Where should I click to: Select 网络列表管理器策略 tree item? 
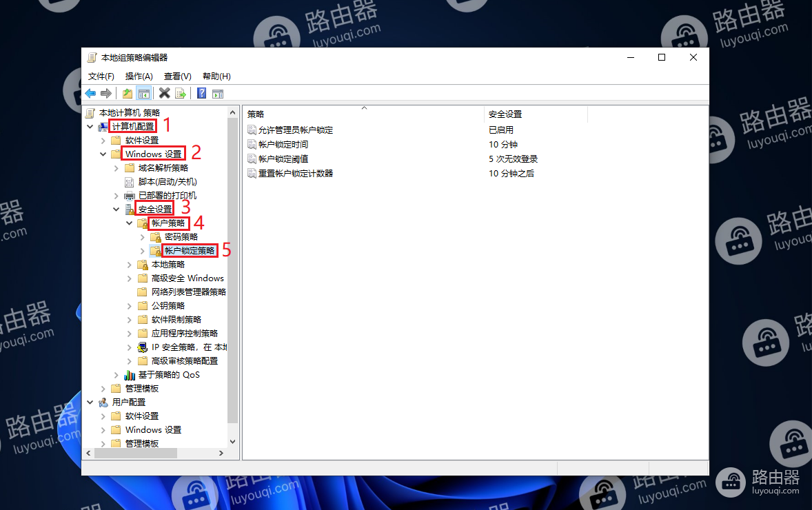coord(188,292)
